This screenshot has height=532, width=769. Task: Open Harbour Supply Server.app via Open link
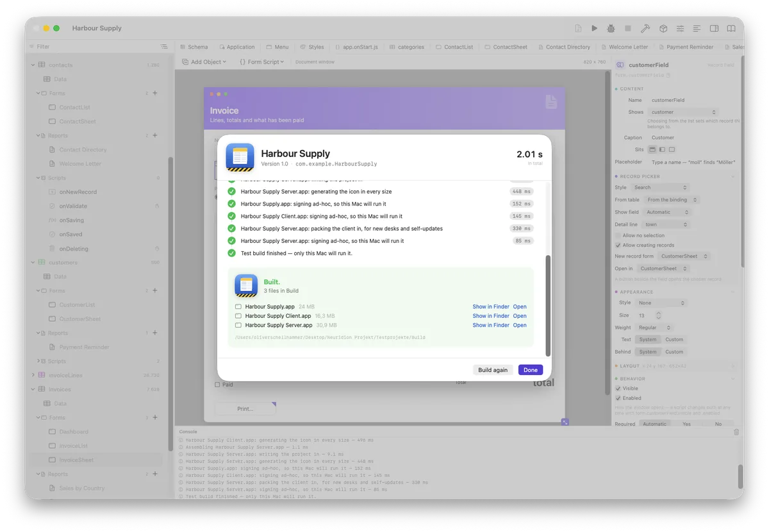coord(520,325)
